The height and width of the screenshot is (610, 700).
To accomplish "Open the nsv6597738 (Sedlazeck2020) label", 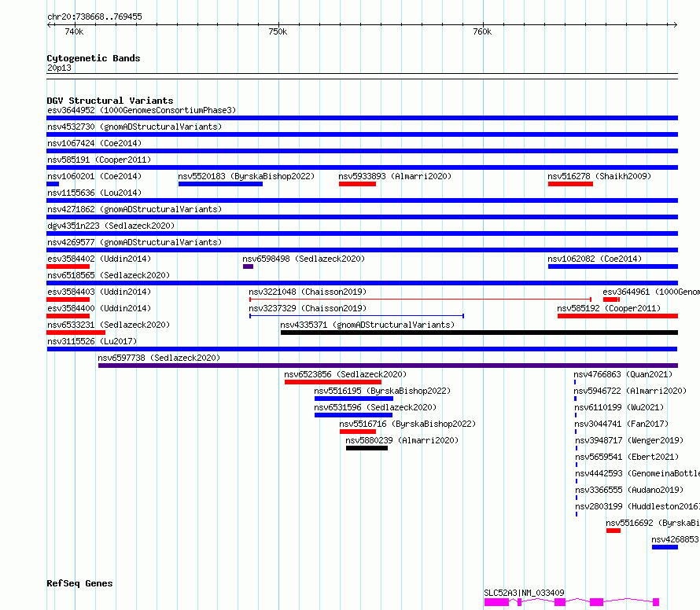I will [159, 358].
